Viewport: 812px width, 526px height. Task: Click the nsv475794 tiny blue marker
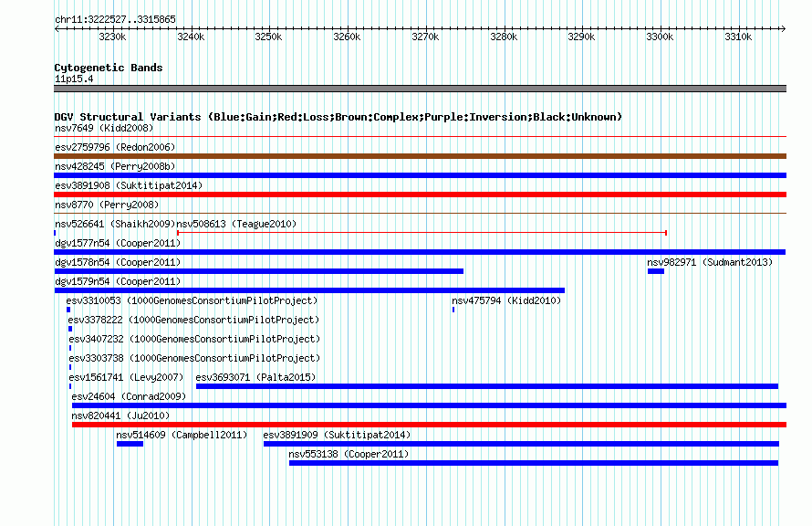coord(453,310)
